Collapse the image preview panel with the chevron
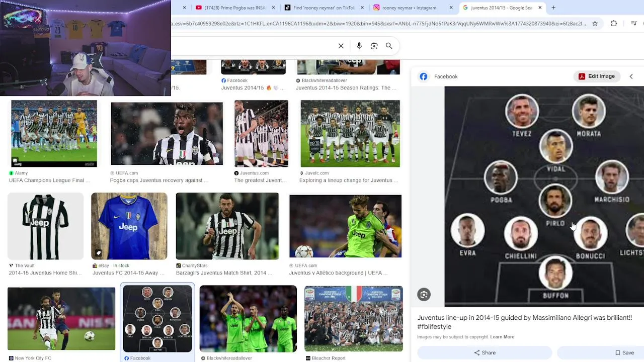Image resolution: width=644 pixels, height=362 pixels. pos(631,76)
